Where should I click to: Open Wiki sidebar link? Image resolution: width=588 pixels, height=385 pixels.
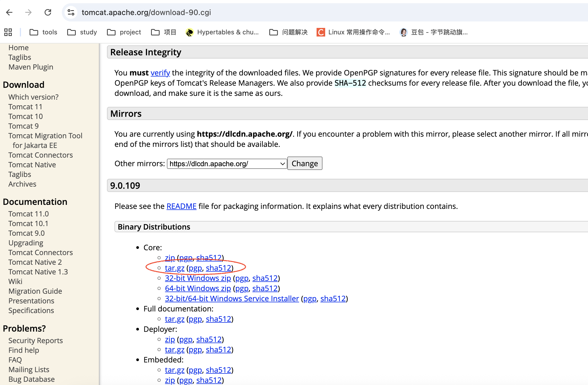click(x=15, y=281)
